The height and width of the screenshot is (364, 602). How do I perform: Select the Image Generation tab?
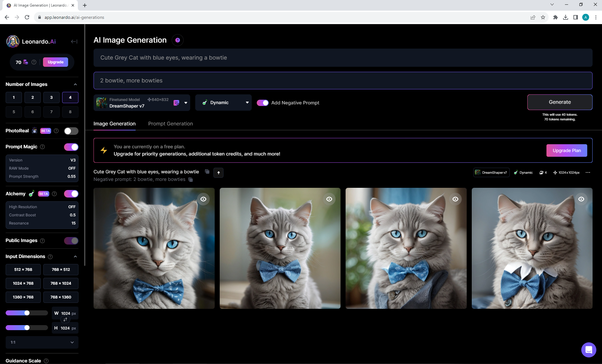click(x=115, y=124)
